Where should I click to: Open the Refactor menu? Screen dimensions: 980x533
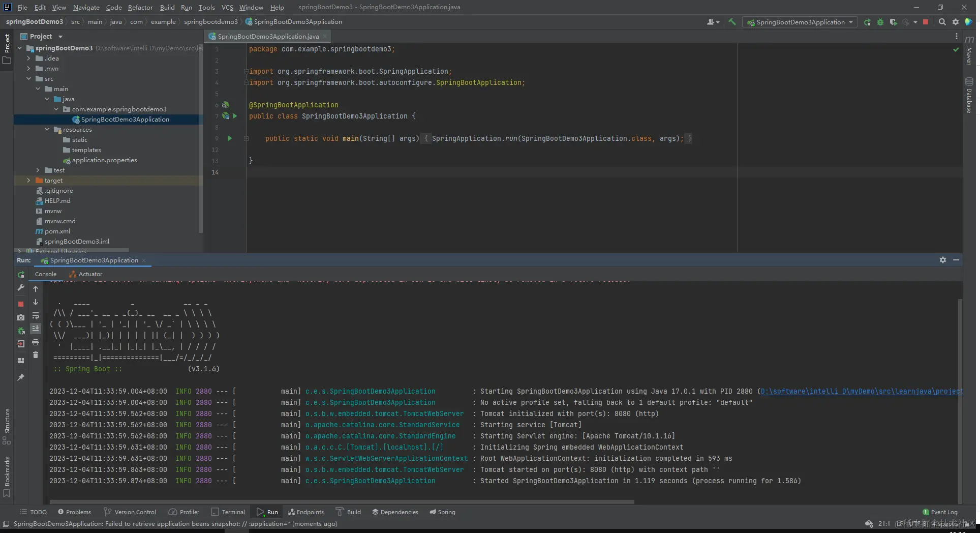[140, 7]
